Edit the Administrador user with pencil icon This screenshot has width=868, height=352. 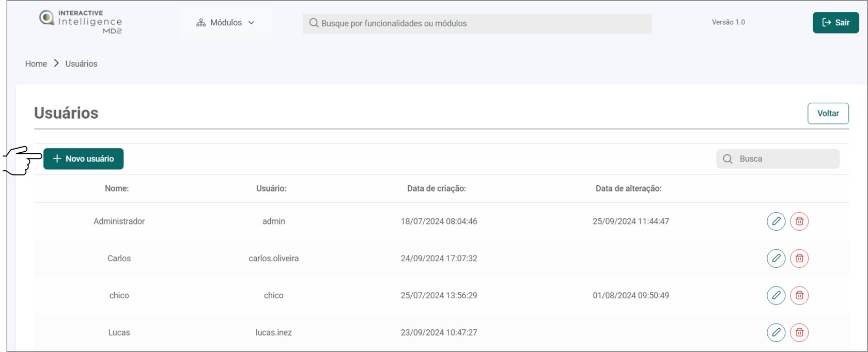click(x=776, y=221)
